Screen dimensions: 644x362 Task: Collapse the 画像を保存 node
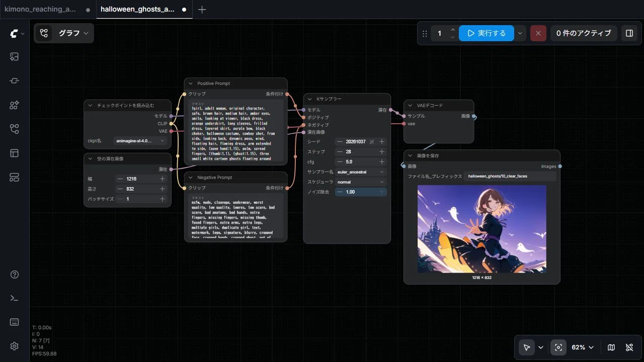(x=410, y=156)
